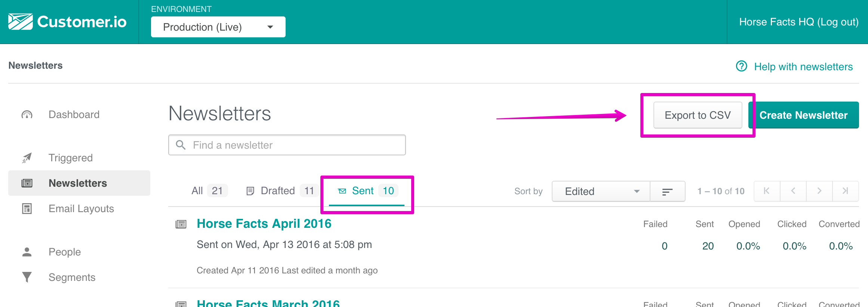Click the Triggered rocket icon

[x=27, y=158]
